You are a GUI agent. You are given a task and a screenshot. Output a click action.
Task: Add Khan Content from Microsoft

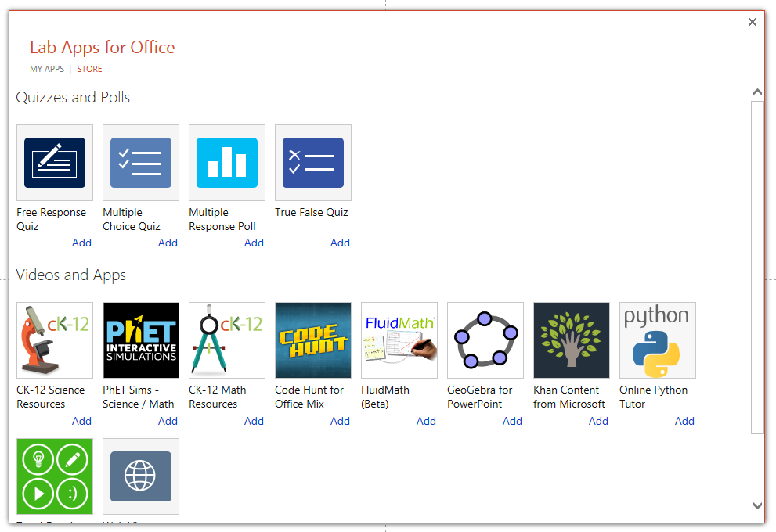pos(598,421)
